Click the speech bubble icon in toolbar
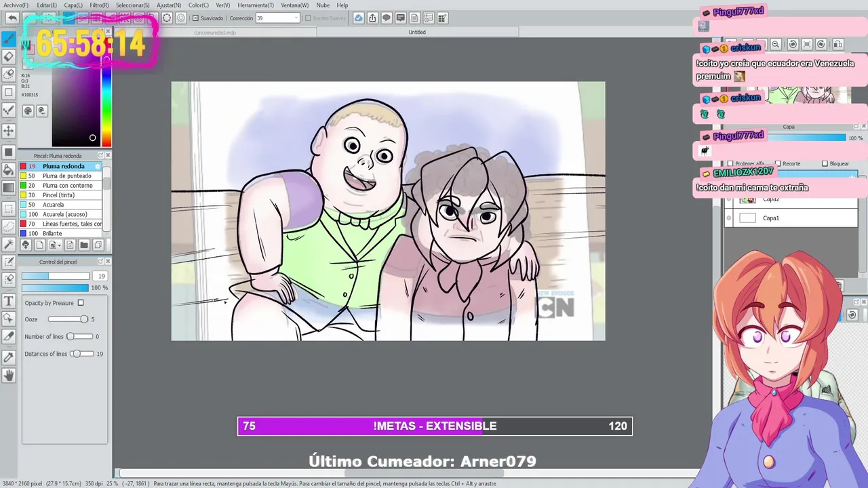Image resolution: width=868 pixels, height=488 pixels. (387, 18)
